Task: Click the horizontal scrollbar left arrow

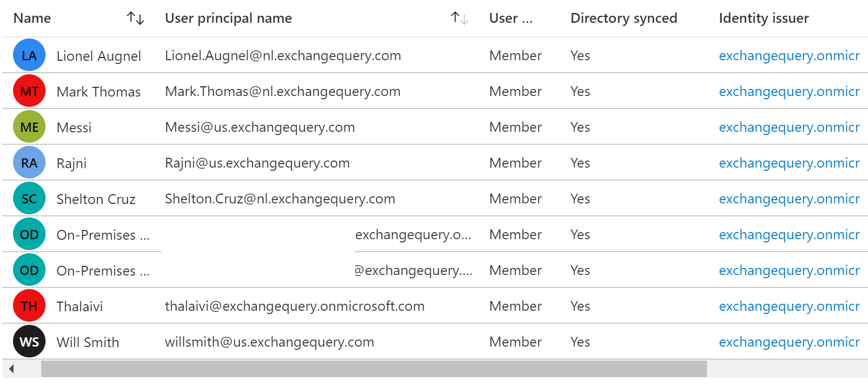Action: [x=11, y=369]
